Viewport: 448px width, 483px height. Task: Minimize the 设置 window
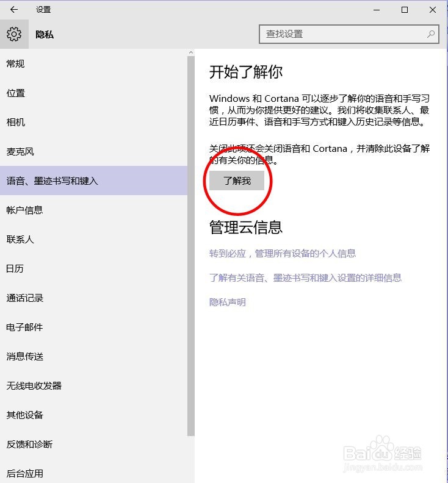377,10
